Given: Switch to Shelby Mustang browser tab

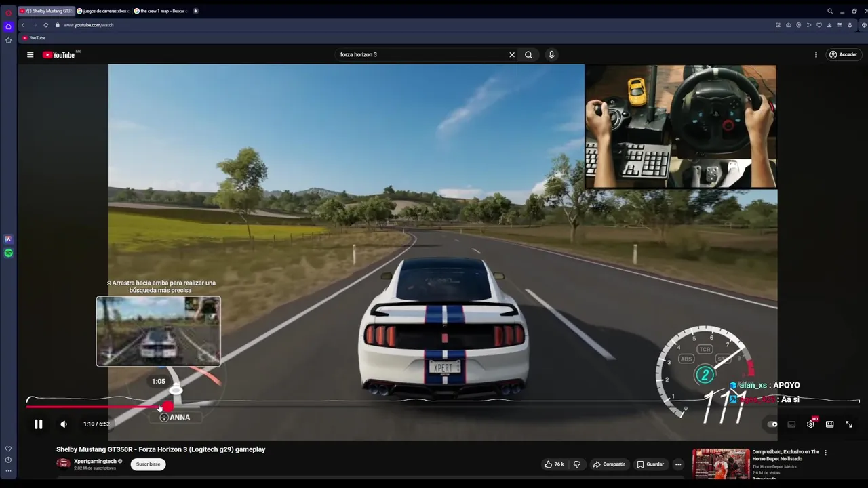Looking at the screenshot, I should (47, 11).
